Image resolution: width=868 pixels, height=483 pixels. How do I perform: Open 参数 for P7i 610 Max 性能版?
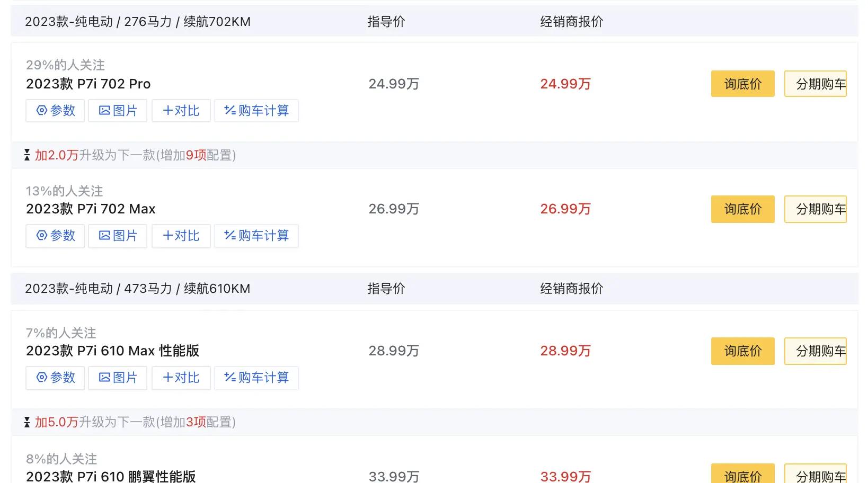55,378
